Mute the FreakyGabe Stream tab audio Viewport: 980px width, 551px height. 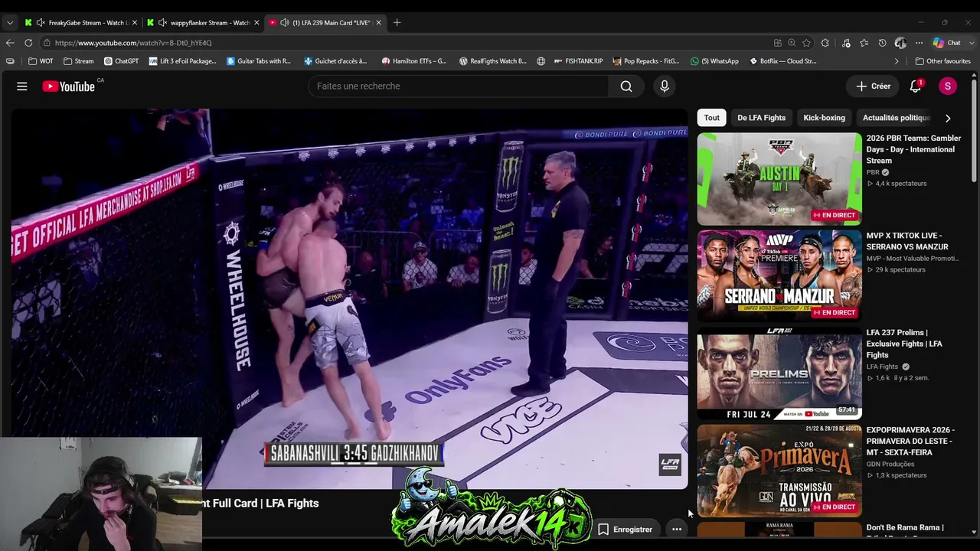(39, 23)
